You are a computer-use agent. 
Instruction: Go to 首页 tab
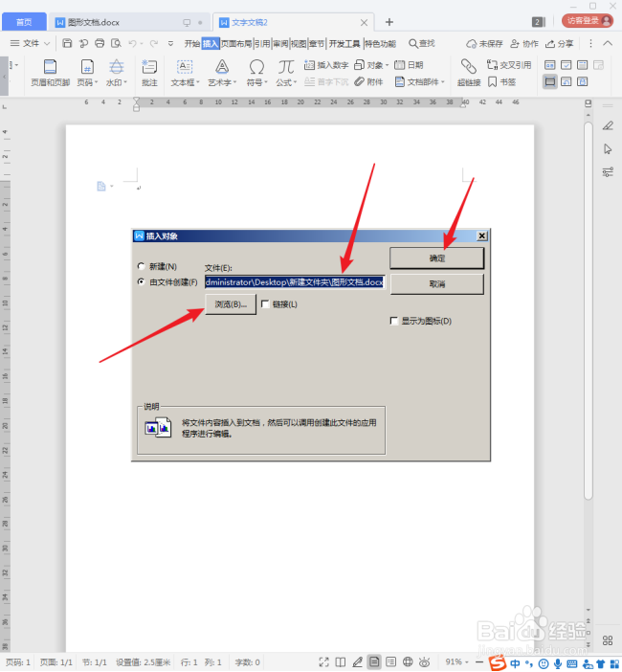[x=24, y=22]
